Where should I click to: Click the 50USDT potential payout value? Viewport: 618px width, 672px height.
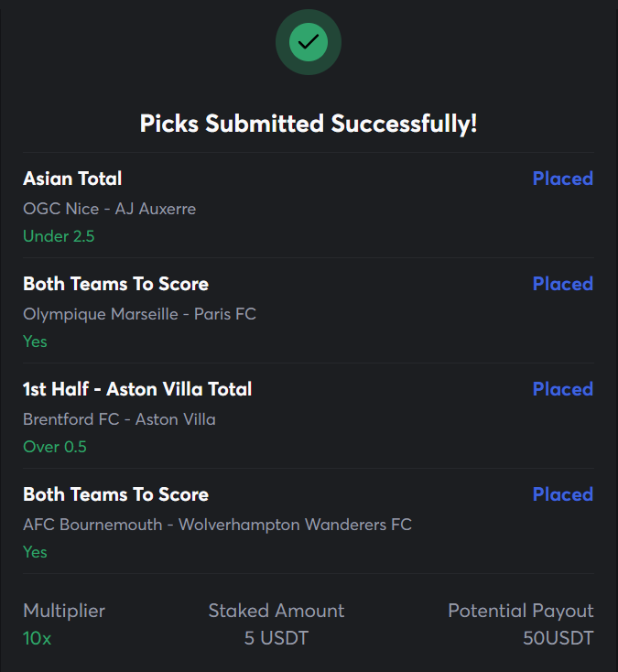[x=558, y=638]
